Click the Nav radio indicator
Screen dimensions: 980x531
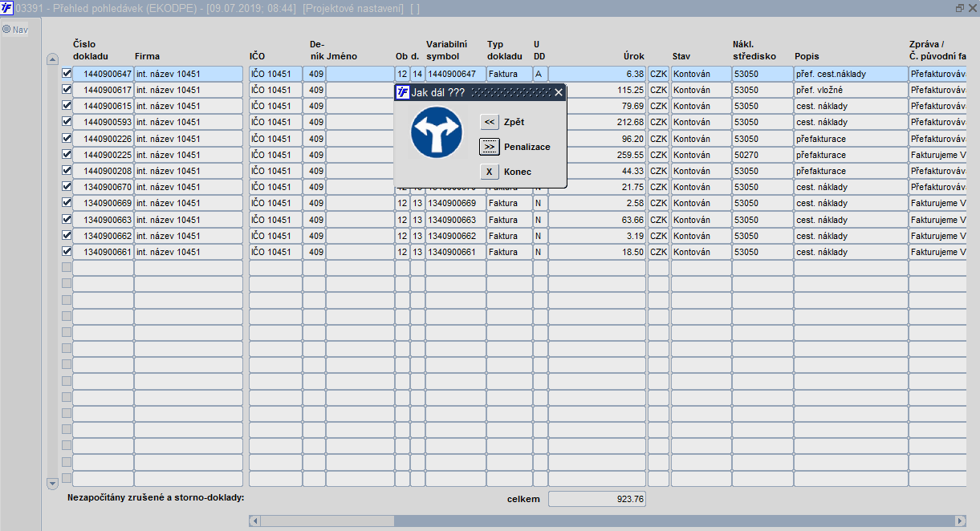[x=6, y=30]
